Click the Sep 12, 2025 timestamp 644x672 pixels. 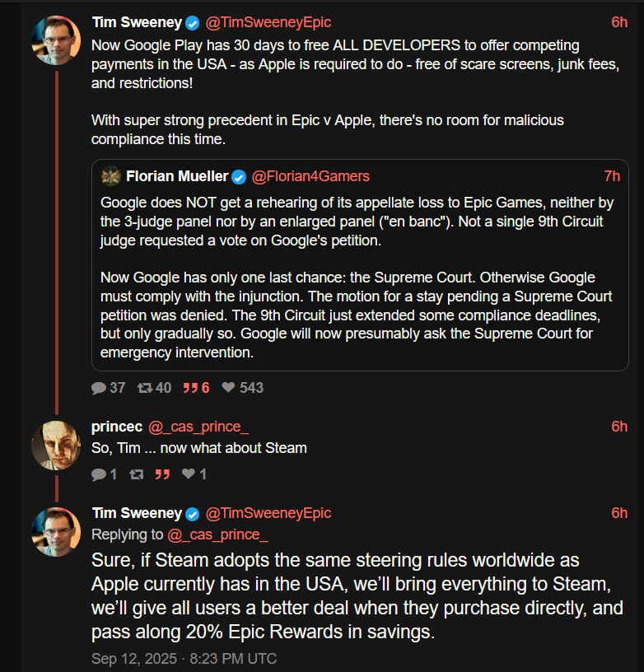pos(184,659)
